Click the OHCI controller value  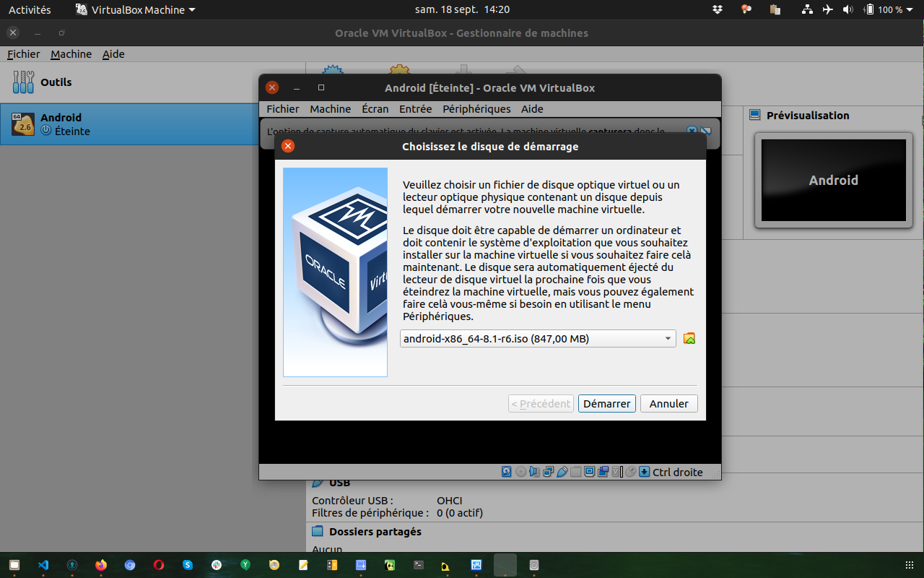pyautogui.click(x=449, y=500)
